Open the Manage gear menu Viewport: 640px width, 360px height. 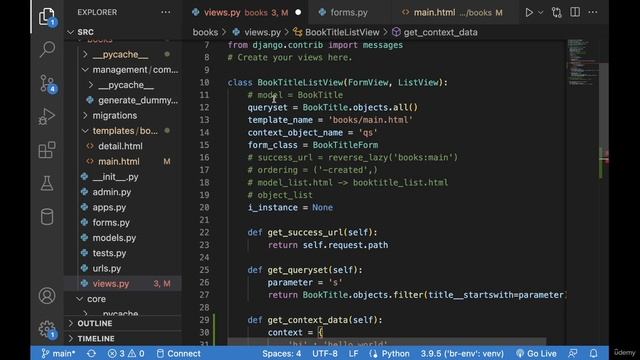point(47,329)
